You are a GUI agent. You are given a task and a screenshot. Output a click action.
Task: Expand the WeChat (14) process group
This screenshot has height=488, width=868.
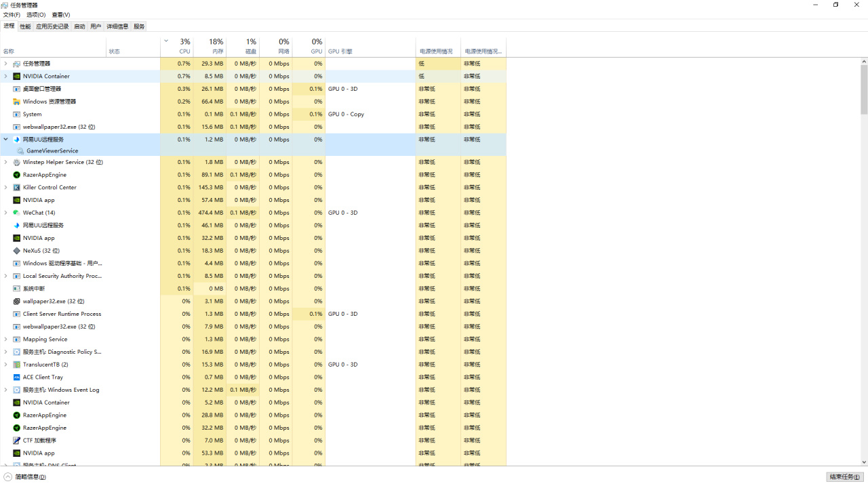click(5, 213)
